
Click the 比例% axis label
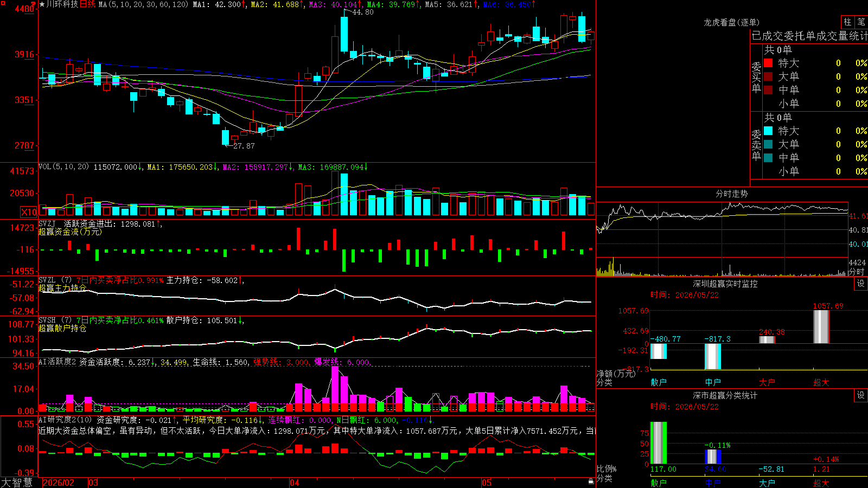[607, 468]
